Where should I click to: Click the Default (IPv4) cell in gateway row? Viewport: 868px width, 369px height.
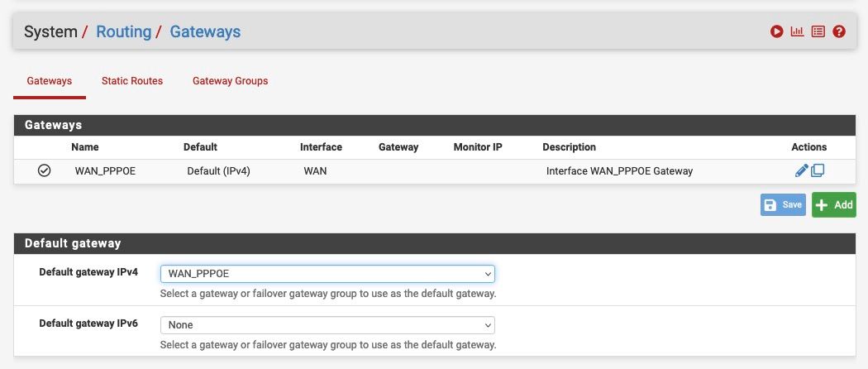(218, 171)
